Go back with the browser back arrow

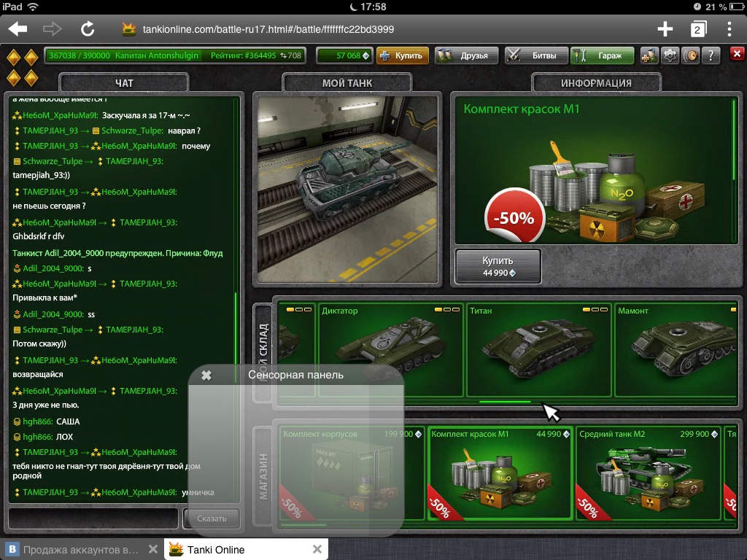(x=18, y=29)
